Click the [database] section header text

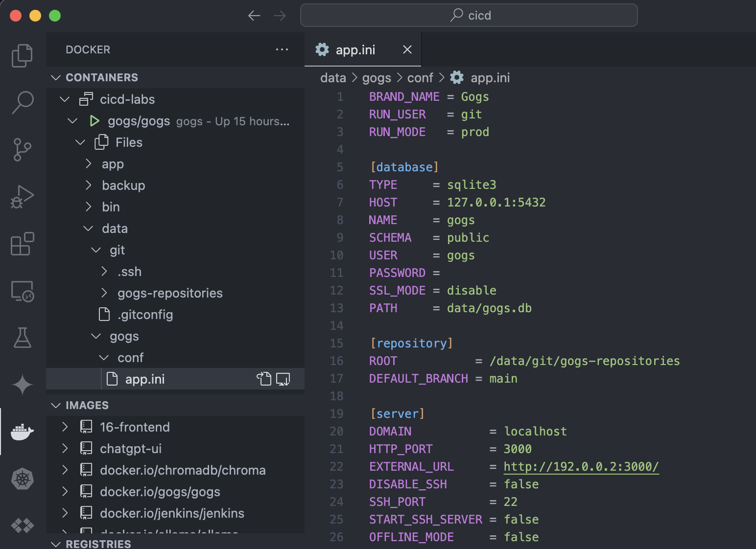coord(404,167)
